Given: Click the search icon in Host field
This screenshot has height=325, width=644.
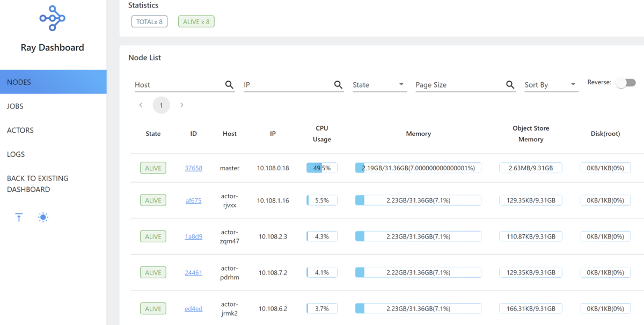Looking at the screenshot, I should 229,85.
